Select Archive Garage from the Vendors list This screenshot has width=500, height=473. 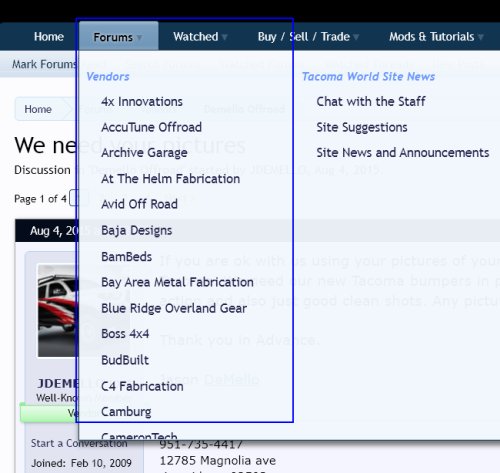(x=144, y=153)
